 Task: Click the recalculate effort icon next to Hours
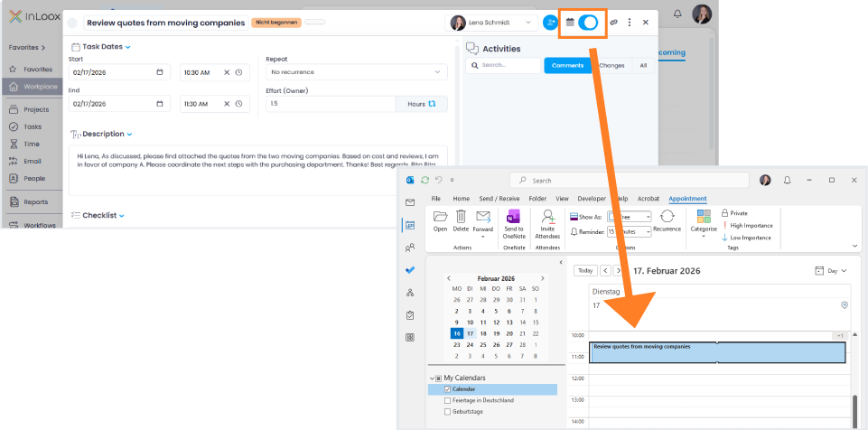click(432, 104)
